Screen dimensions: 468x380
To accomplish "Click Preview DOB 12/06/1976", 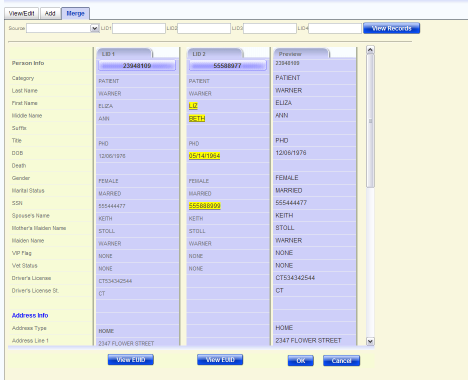I will [x=291, y=153].
